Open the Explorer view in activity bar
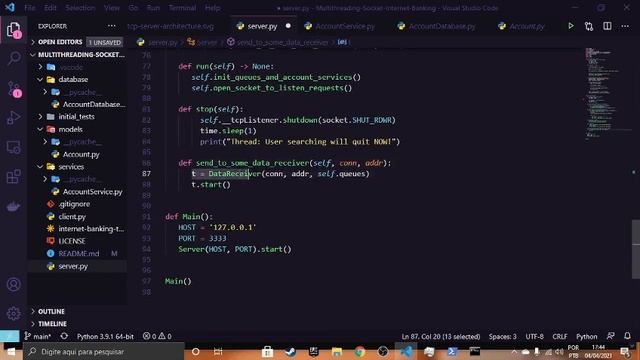 (13, 29)
